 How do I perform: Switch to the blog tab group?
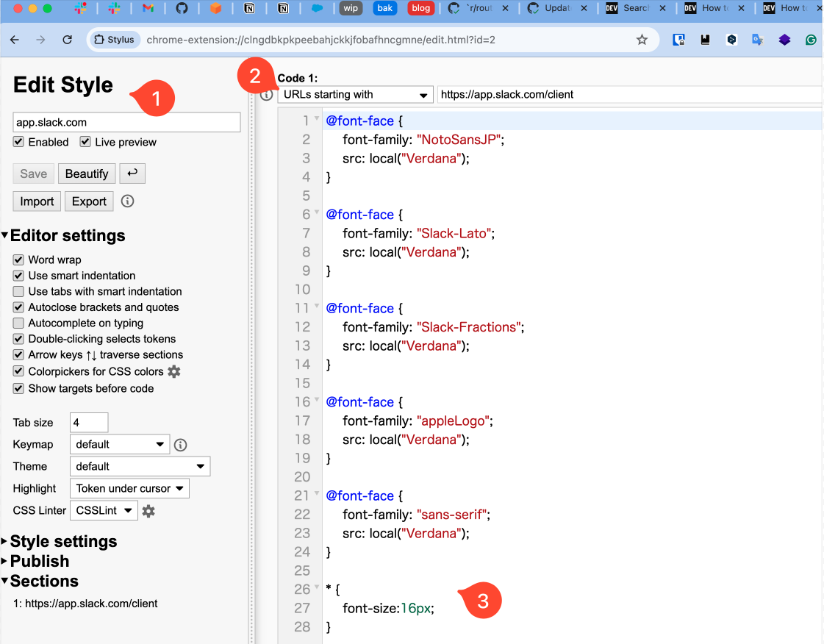[420, 8]
